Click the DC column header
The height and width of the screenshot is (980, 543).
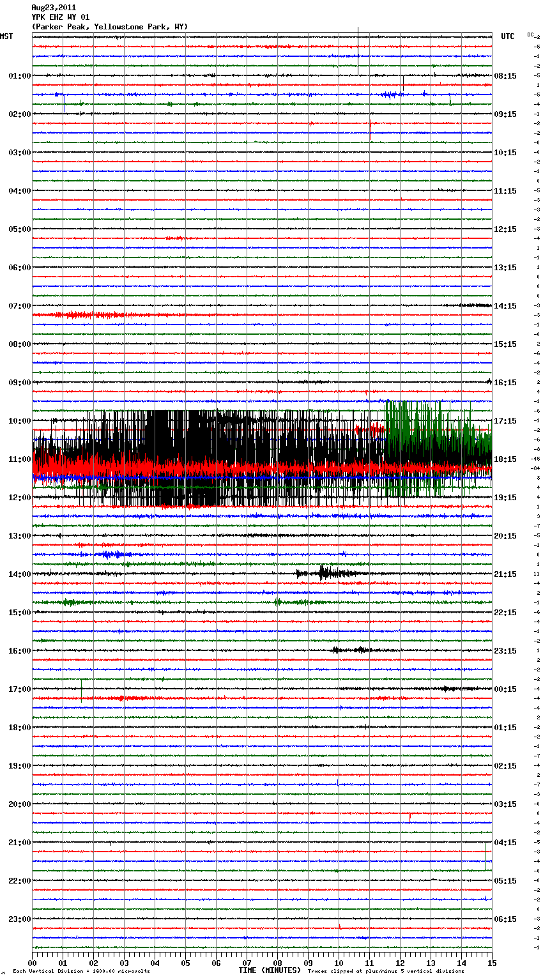530,34
